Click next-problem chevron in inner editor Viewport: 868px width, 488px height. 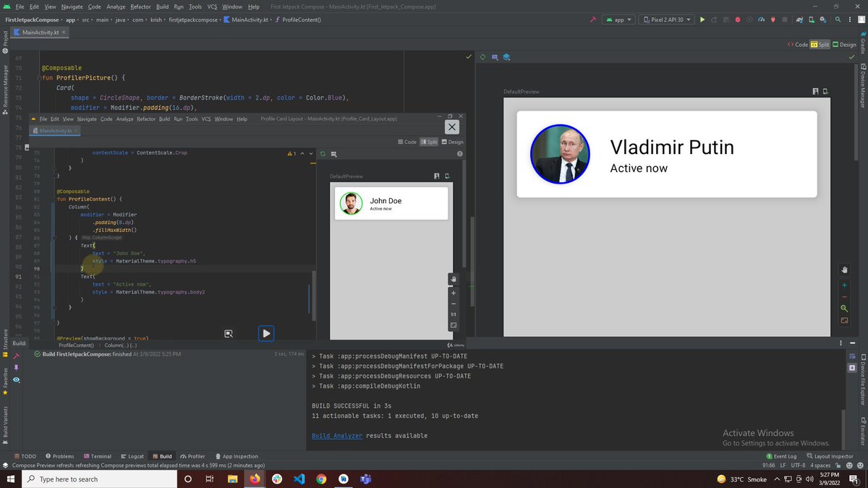point(311,153)
